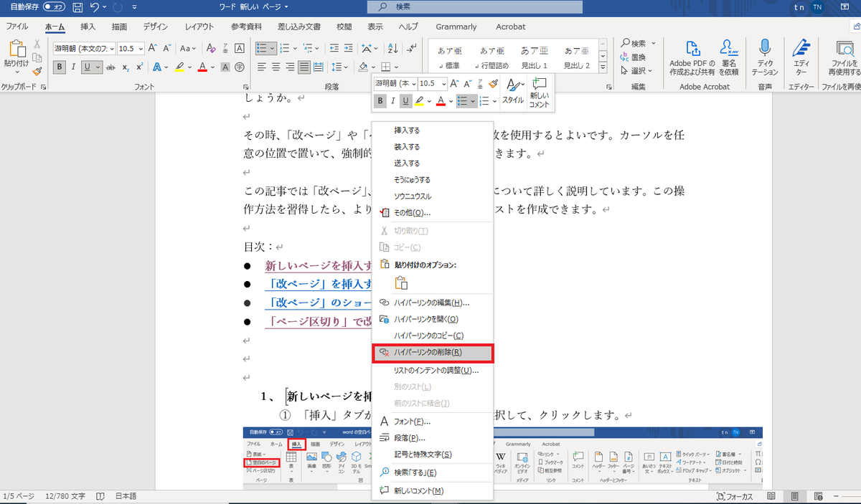Increase font size with ribbon grow-font icon
861x504 pixels.
(x=154, y=49)
